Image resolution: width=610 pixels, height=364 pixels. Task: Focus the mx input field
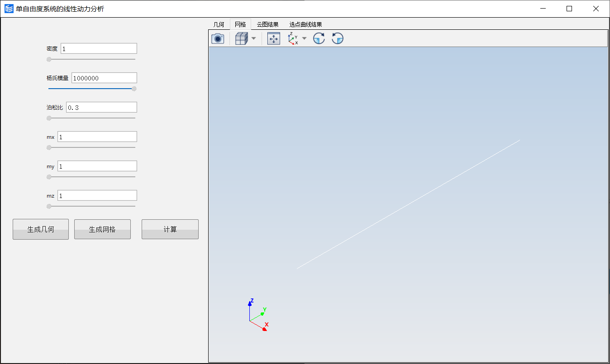[x=97, y=137]
